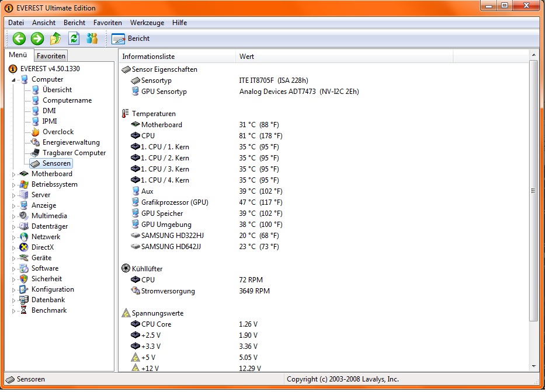Click the Software disc icon
The height and width of the screenshot is (392, 546).
click(24, 268)
